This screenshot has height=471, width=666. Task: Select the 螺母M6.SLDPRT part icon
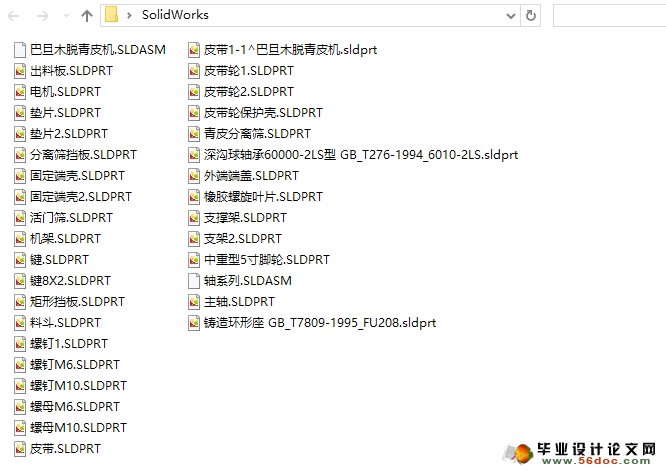point(20,407)
